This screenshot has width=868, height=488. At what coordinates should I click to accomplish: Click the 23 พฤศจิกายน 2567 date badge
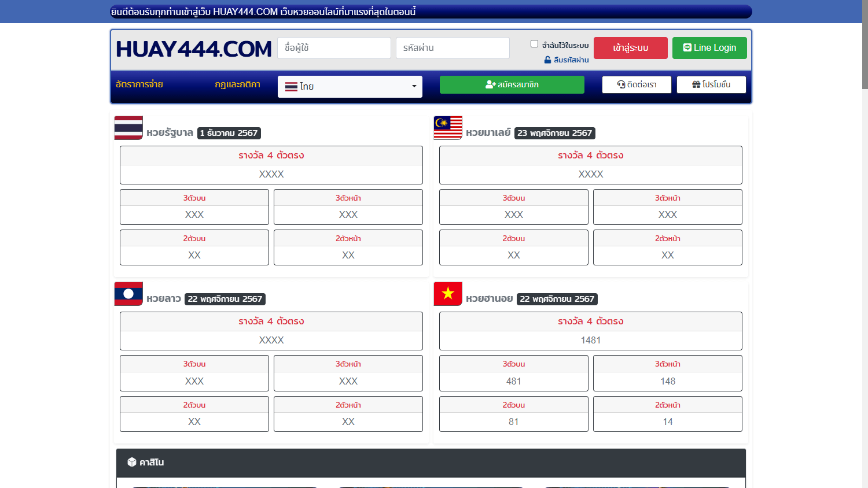coord(555,133)
